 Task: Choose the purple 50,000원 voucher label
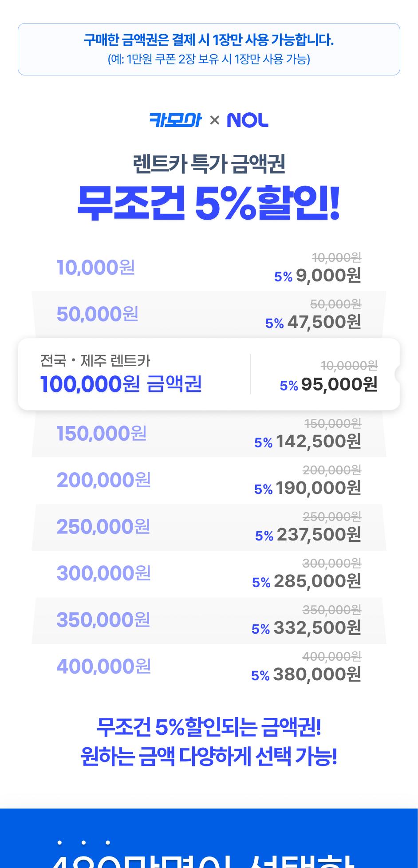(x=98, y=314)
